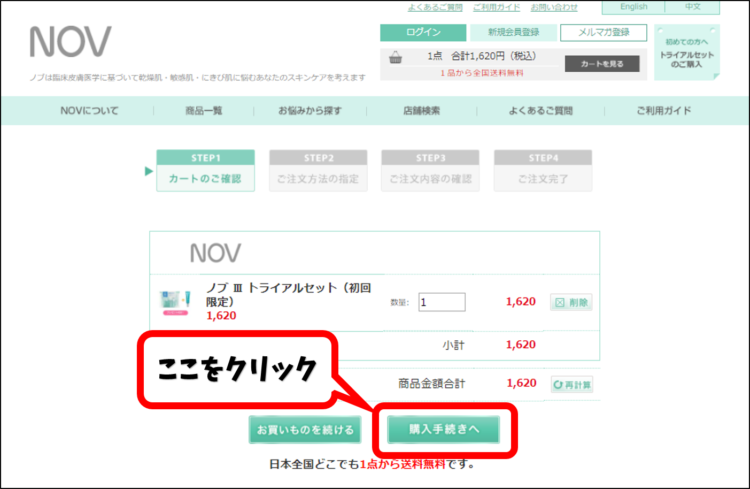Click the quantity input field
750x489 pixels.
[442, 302]
